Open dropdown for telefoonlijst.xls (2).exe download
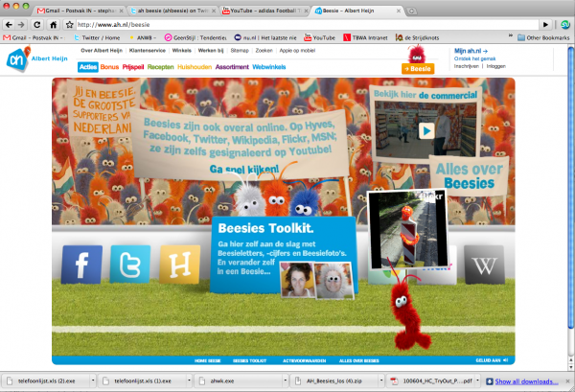 pyautogui.click(x=93, y=380)
